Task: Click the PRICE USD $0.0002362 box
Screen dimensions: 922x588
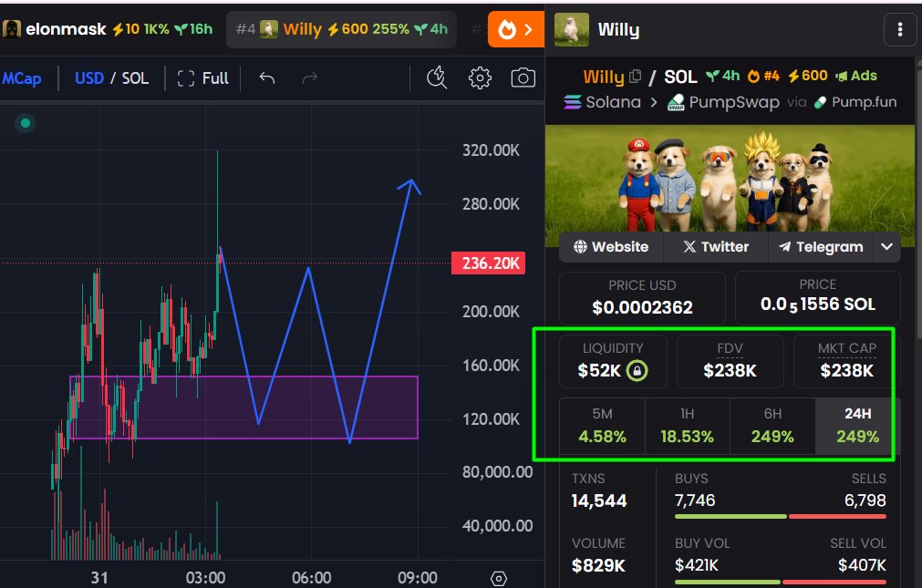Action: [x=642, y=297]
